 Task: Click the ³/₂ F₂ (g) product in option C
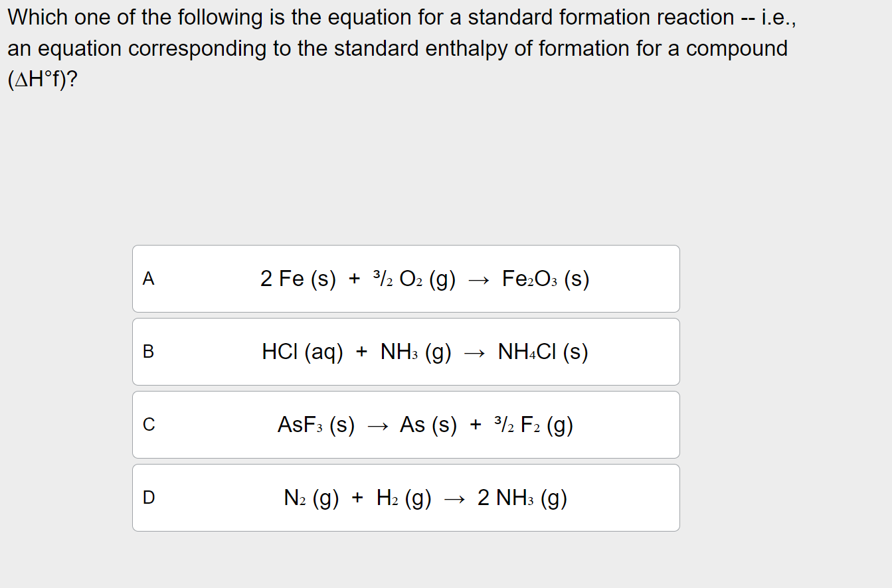click(x=533, y=425)
